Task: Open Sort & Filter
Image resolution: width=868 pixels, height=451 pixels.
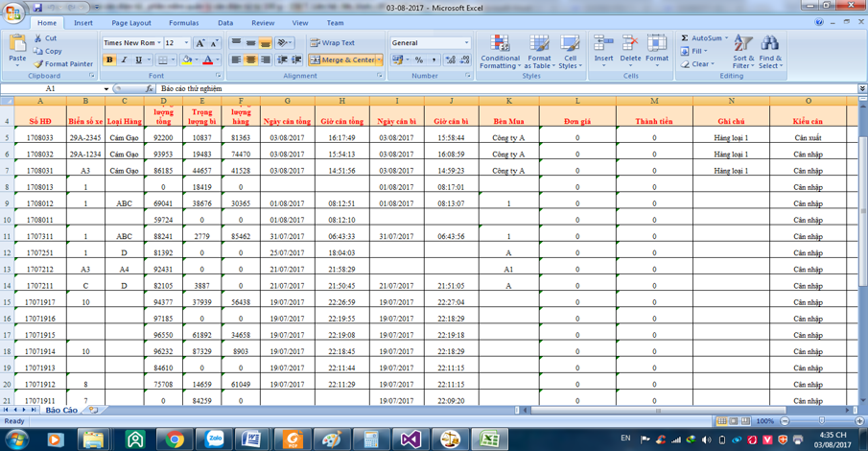Action: click(743, 51)
